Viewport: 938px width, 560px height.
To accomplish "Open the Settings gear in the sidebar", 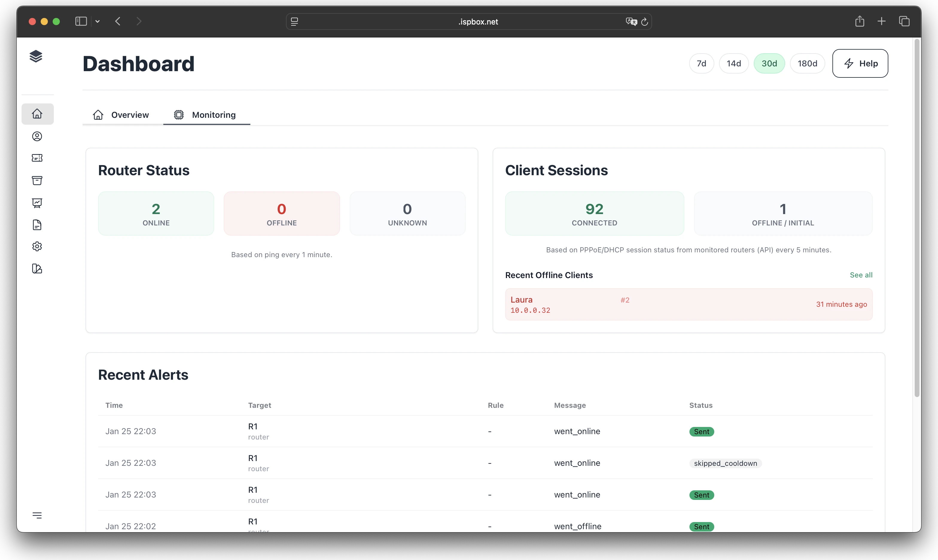I will point(37,246).
